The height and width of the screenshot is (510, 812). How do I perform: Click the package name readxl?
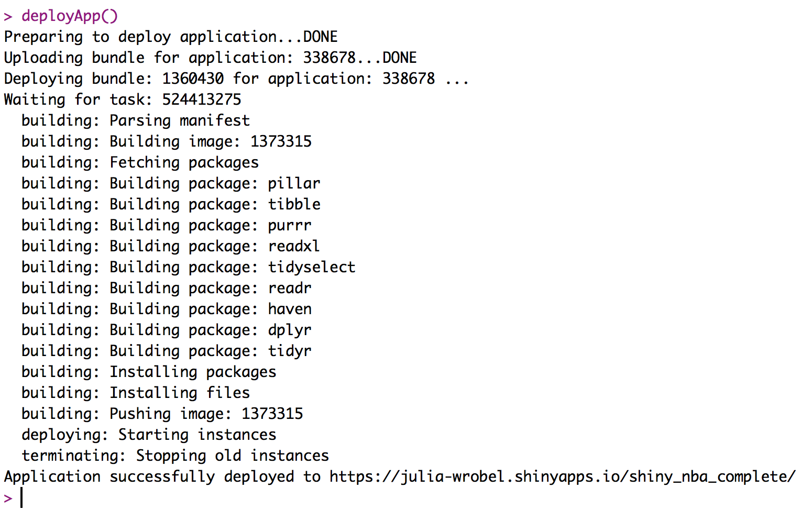pos(294,246)
